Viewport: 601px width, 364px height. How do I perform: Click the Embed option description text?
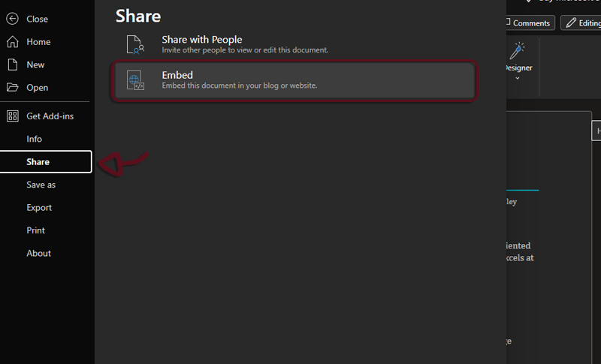point(240,86)
